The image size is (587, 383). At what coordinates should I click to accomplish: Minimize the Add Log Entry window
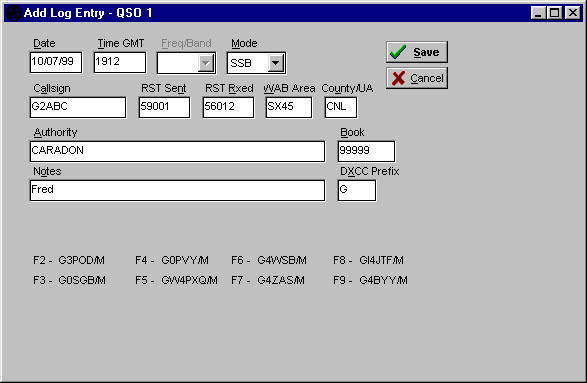tap(538, 13)
